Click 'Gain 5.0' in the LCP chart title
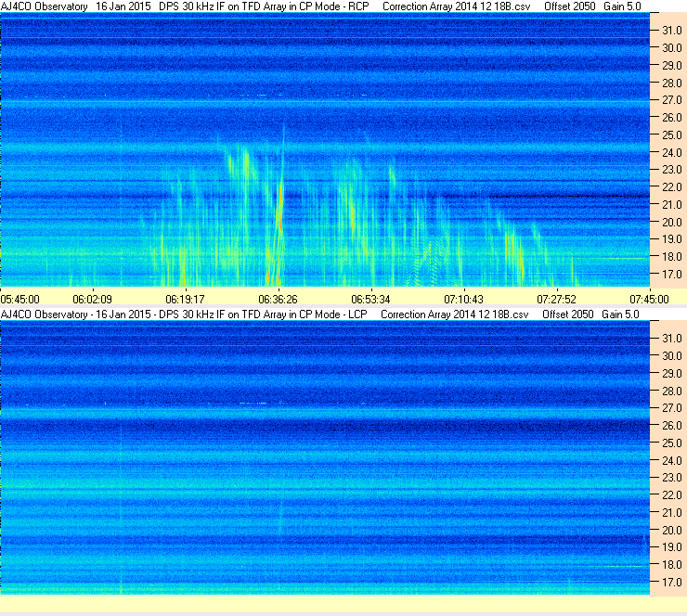 (x=620, y=314)
